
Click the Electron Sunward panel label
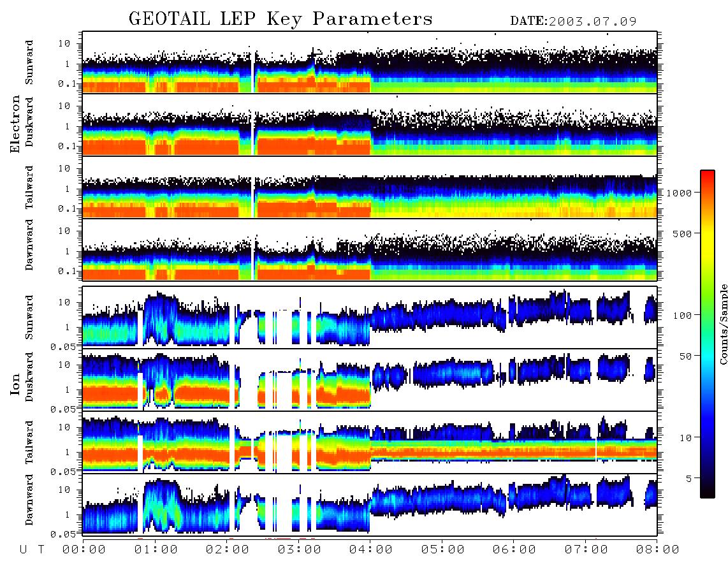click(29, 62)
